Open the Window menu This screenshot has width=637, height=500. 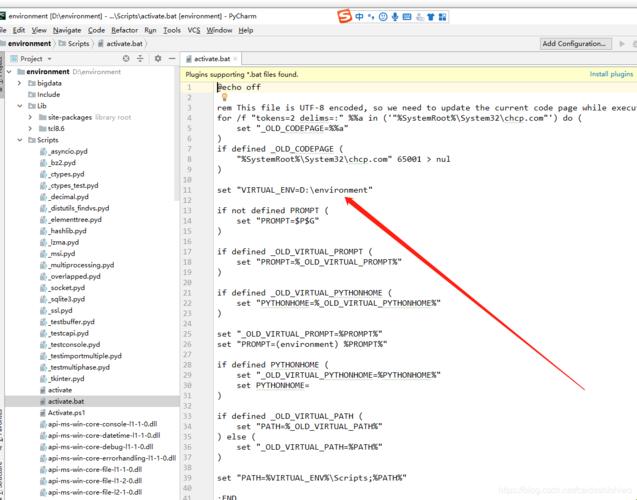tap(219, 30)
